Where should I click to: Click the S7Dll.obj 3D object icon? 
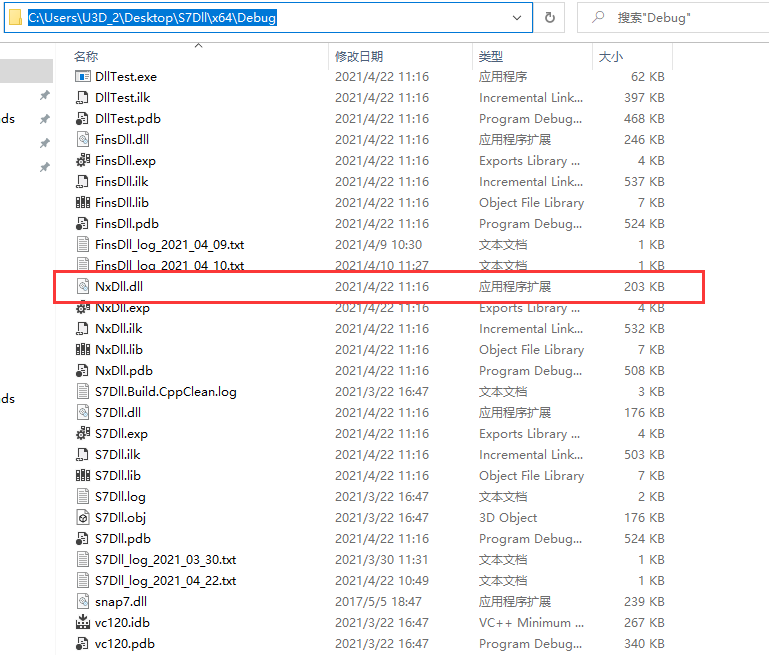click(83, 517)
